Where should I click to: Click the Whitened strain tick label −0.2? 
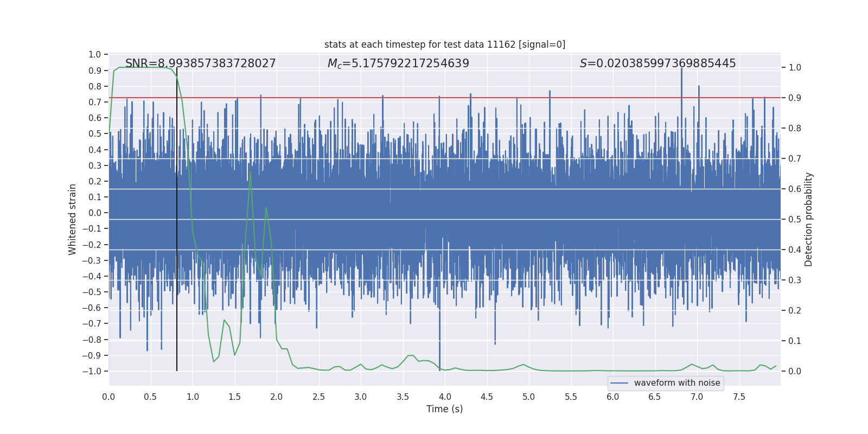click(92, 245)
